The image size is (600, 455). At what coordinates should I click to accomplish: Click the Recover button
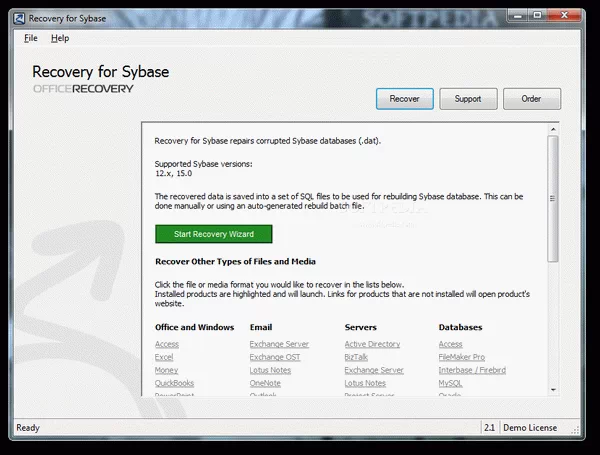pos(404,99)
